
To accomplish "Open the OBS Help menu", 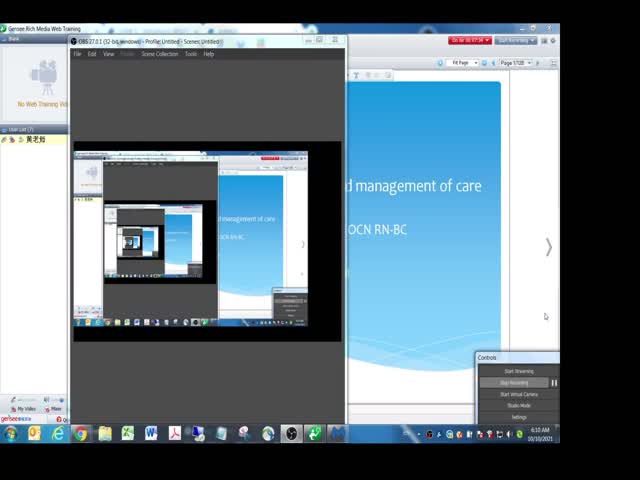I will [209, 54].
